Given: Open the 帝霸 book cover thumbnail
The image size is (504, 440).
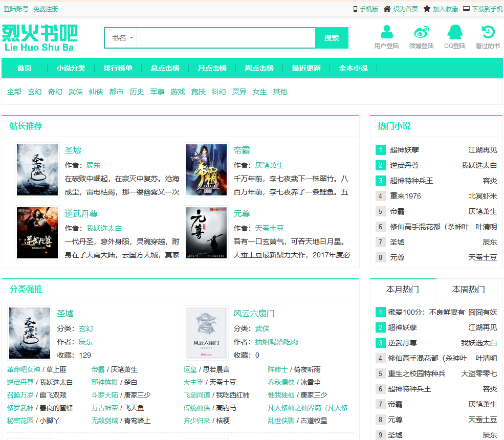Looking at the screenshot, I should [x=206, y=170].
